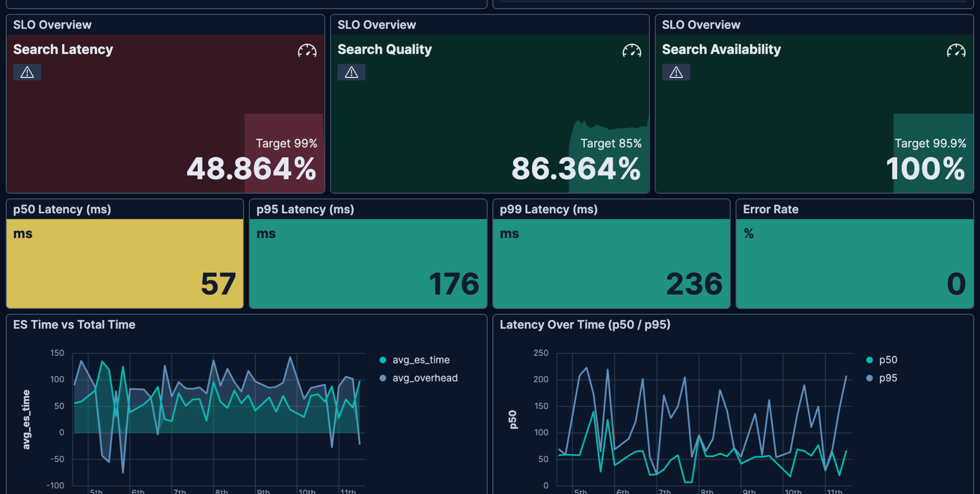Click the avg_overhead blue legend dot
Screen dimensions: 980x494
pos(383,378)
